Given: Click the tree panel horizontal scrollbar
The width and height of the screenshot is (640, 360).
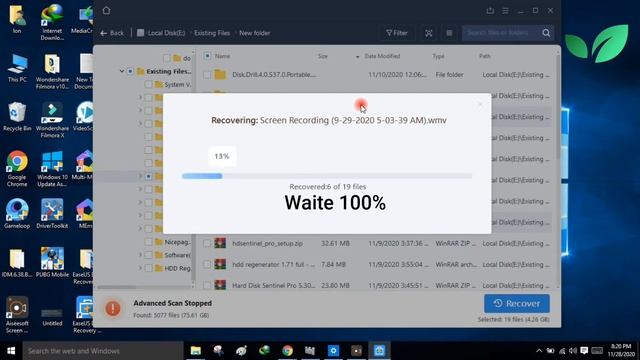Looking at the screenshot, I should 116,287.
